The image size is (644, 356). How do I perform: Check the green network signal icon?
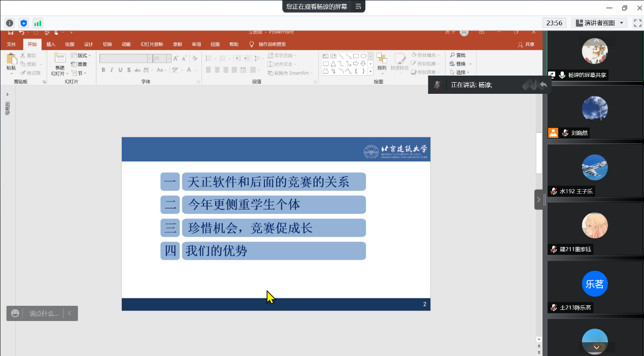tap(38, 23)
